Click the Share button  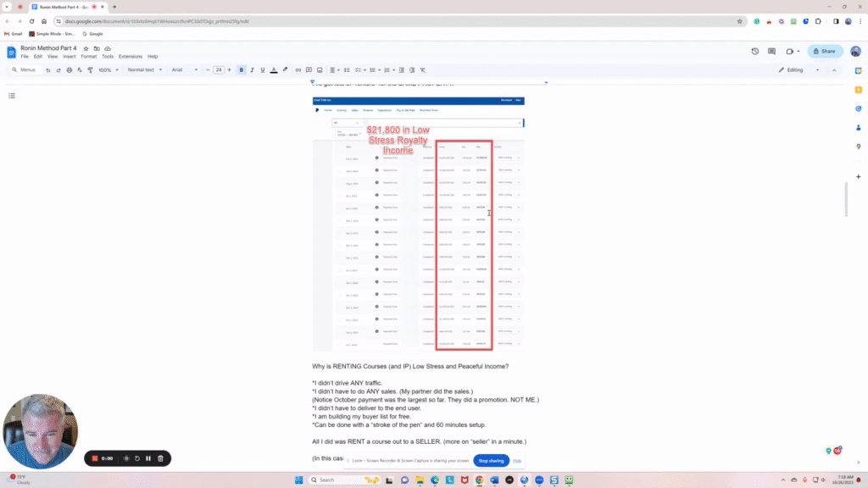[825, 52]
